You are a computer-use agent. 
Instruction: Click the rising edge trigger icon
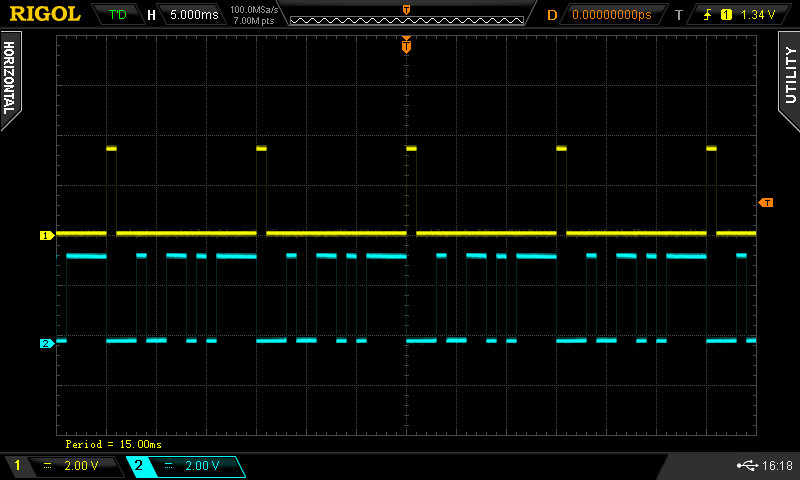click(708, 15)
